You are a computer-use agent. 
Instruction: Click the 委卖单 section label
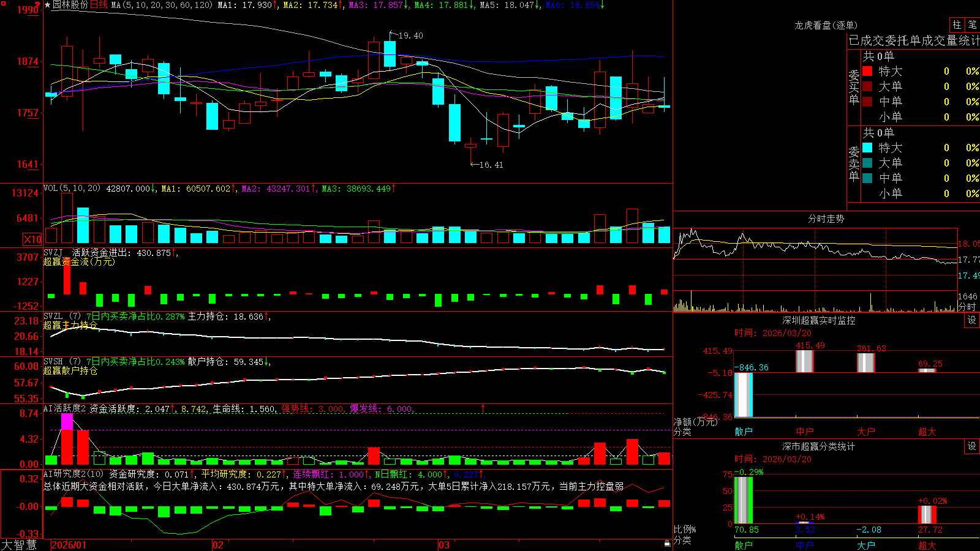(x=854, y=164)
